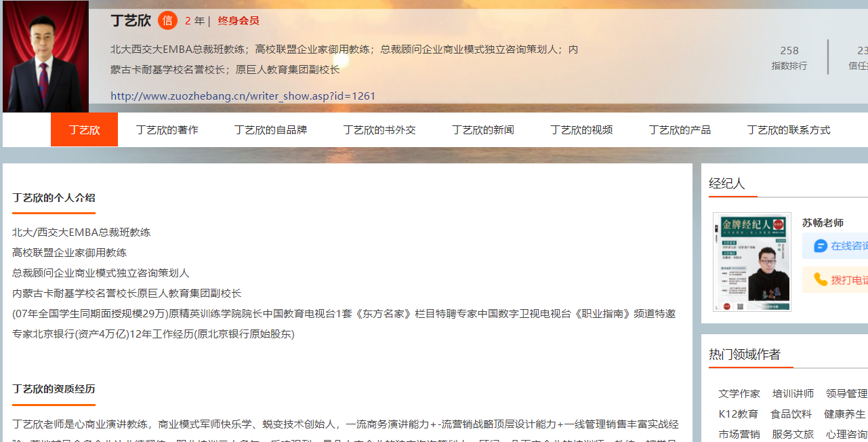The width and height of the screenshot is (868, 442).
Task: Click the zuozhebang.cn writer profile URL
Action: coord(243,96)
